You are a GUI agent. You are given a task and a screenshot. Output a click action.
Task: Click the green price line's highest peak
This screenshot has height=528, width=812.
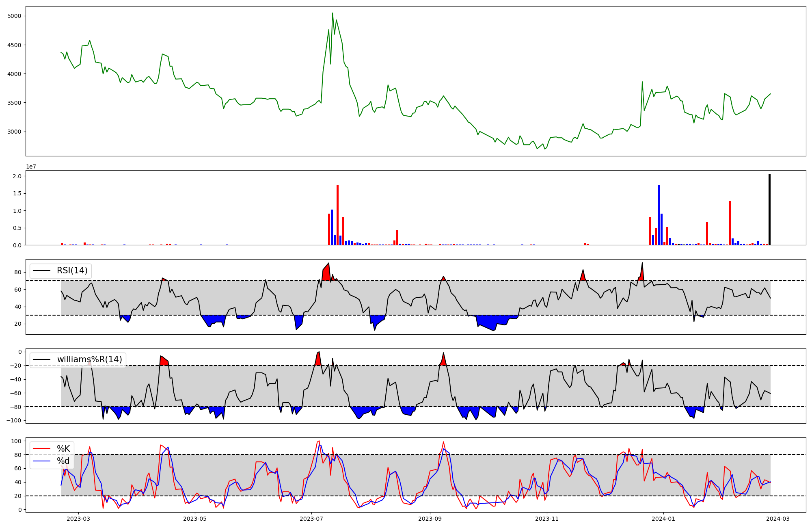[332, 13]
